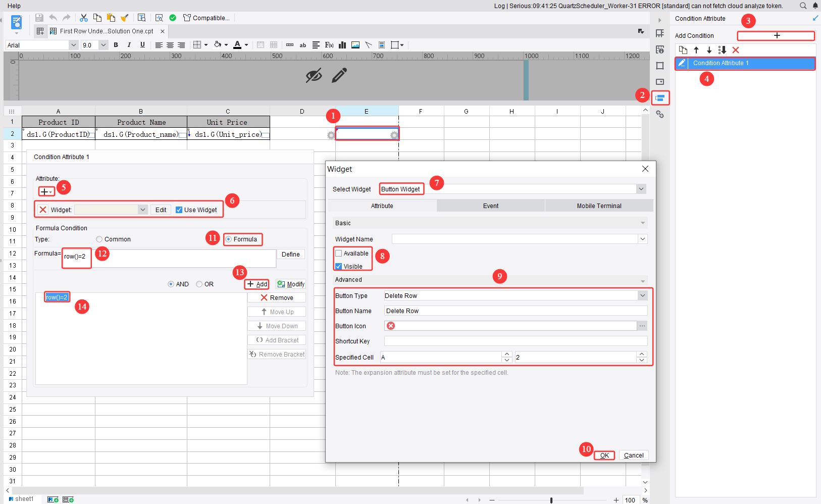Viewport: 821px width, 504px height.
Task: Select the Common radio button for Formula Condition
Action: (x=99, y=239)
